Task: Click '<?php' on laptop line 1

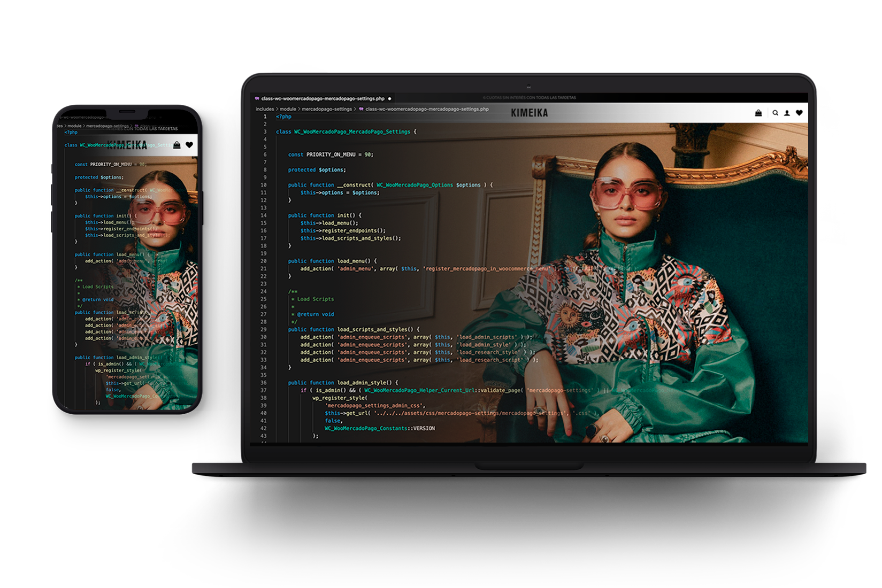Action: pos(283,117)
